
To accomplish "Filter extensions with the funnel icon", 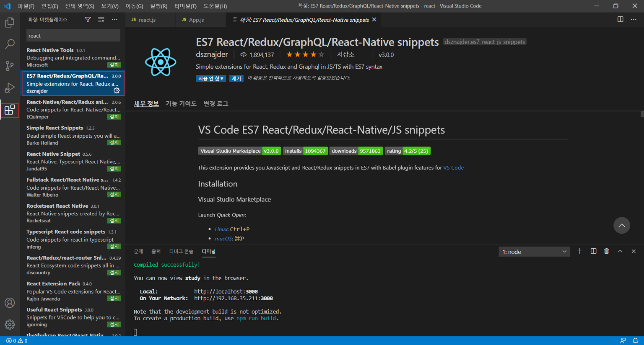I will pyautogui.click(x=88, y=20).
